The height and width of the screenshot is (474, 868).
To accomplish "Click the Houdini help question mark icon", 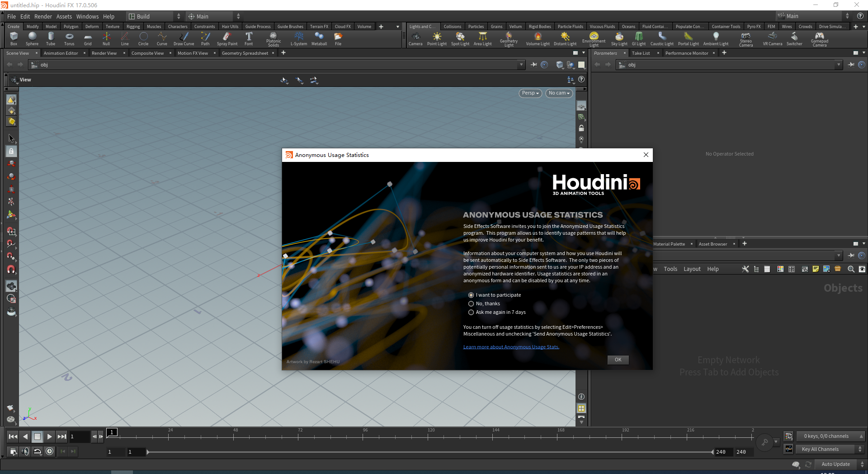I will click(860, 16).
